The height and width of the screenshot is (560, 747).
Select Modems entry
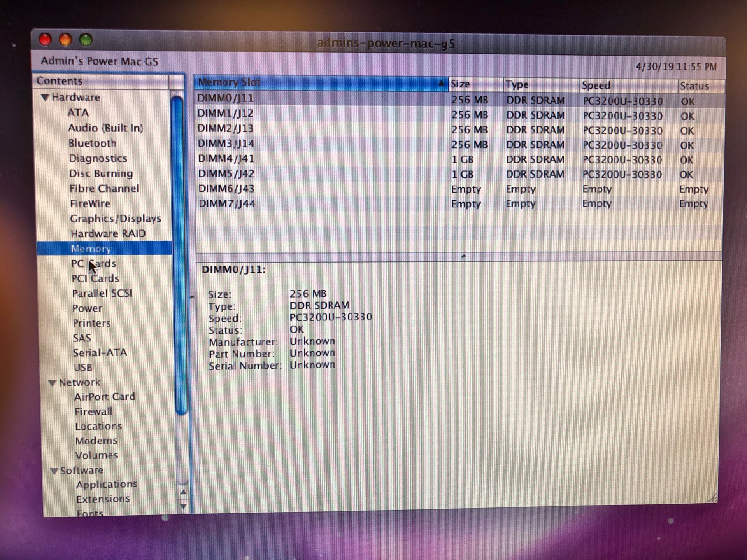point(96,441)
